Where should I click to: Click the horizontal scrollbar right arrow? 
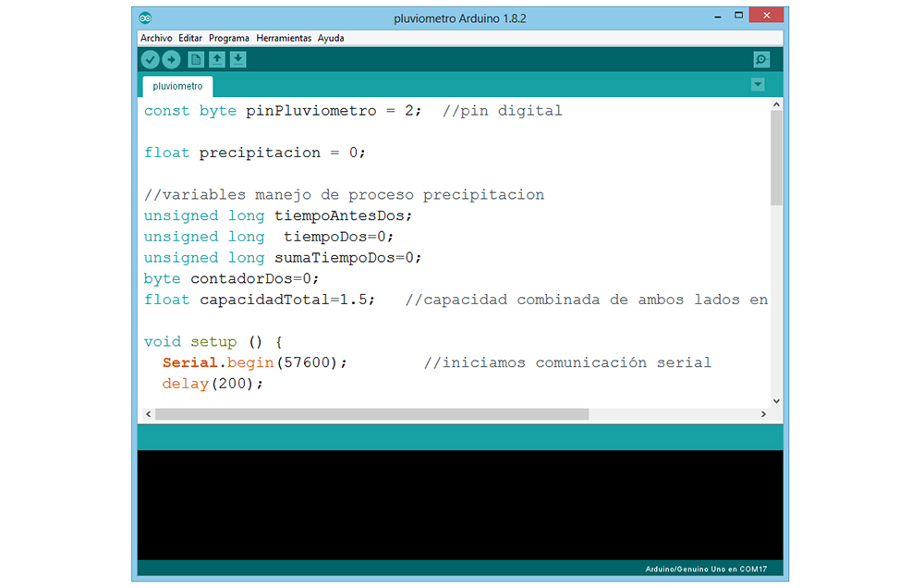tap(762, 414)
